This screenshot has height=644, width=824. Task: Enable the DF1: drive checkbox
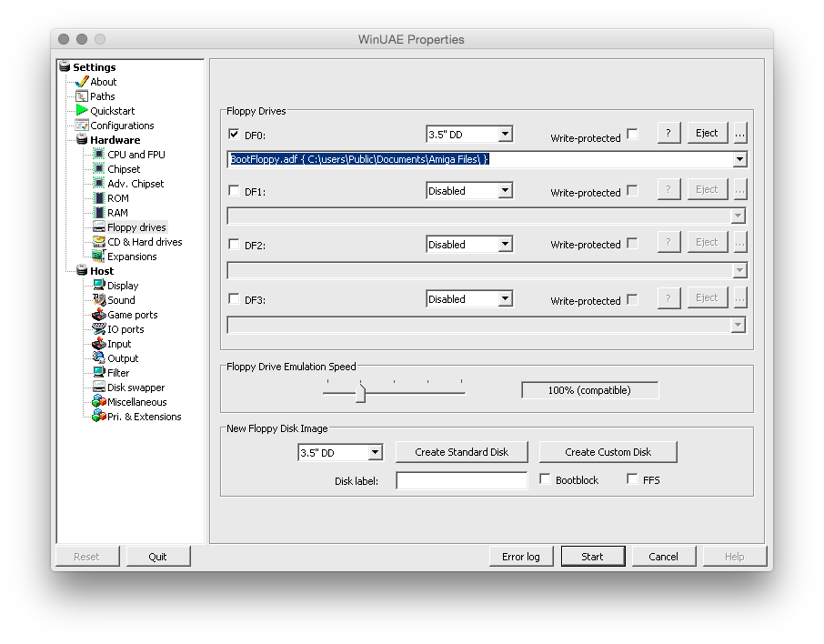234,190
